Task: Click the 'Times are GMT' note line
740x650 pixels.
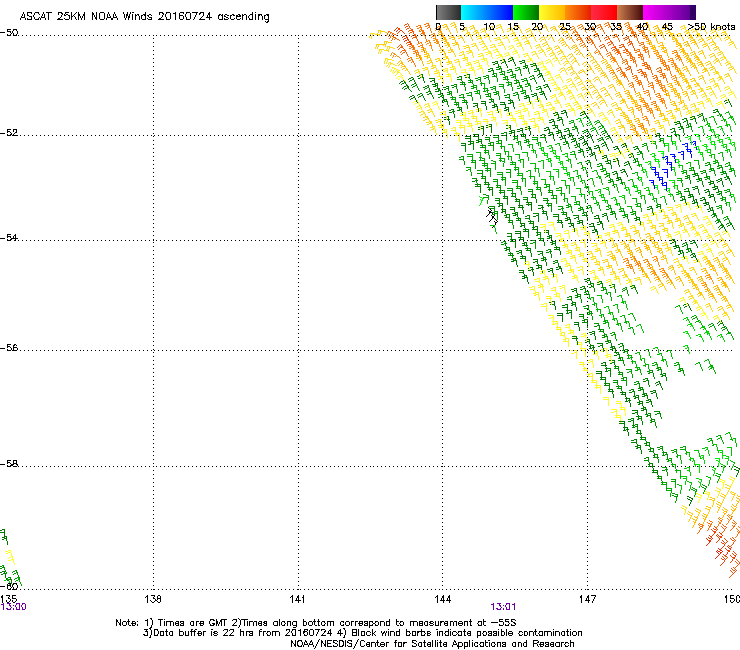Action: click(x=316, y=623)
